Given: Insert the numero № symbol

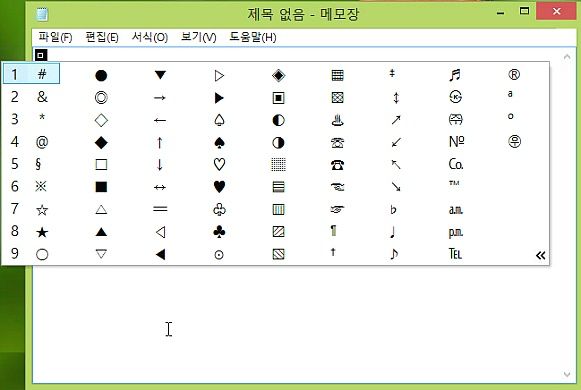Looking at the screenshot, I should 456,141.
